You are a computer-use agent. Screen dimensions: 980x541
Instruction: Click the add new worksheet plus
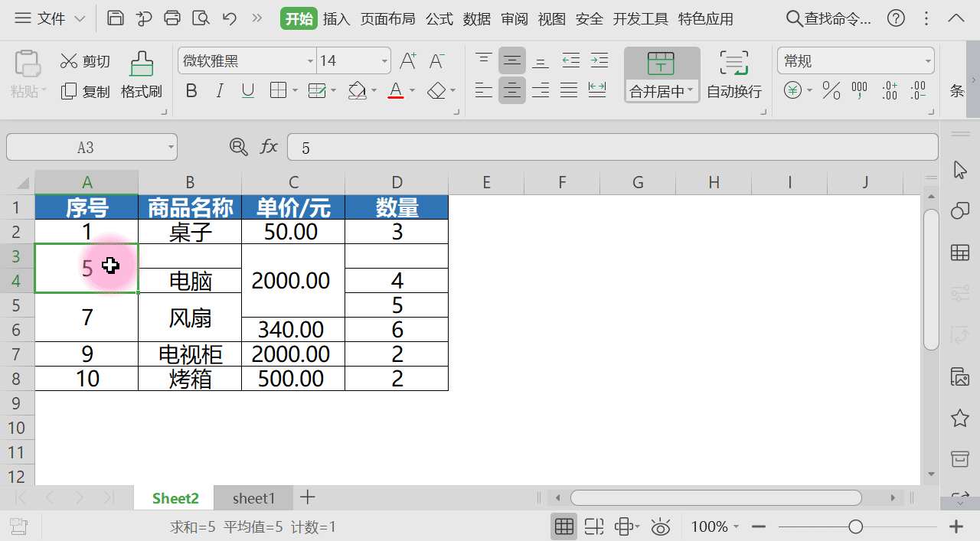pos(307,497)
